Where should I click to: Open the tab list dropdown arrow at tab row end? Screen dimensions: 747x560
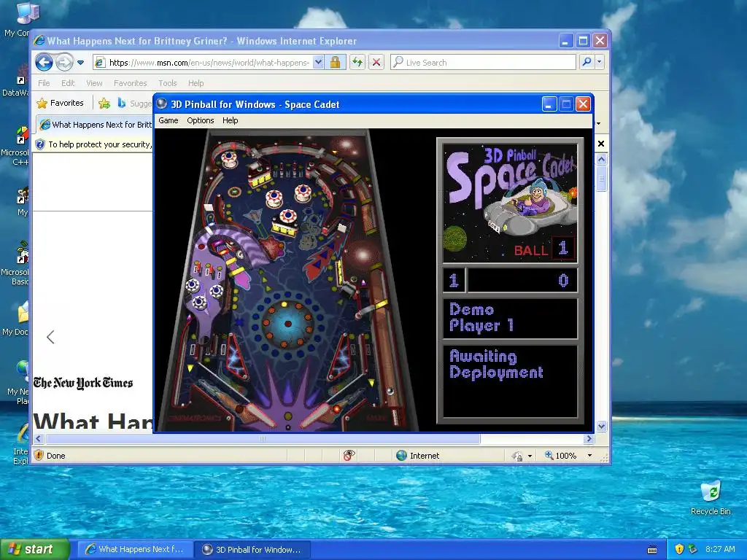(x=598, y=124)
